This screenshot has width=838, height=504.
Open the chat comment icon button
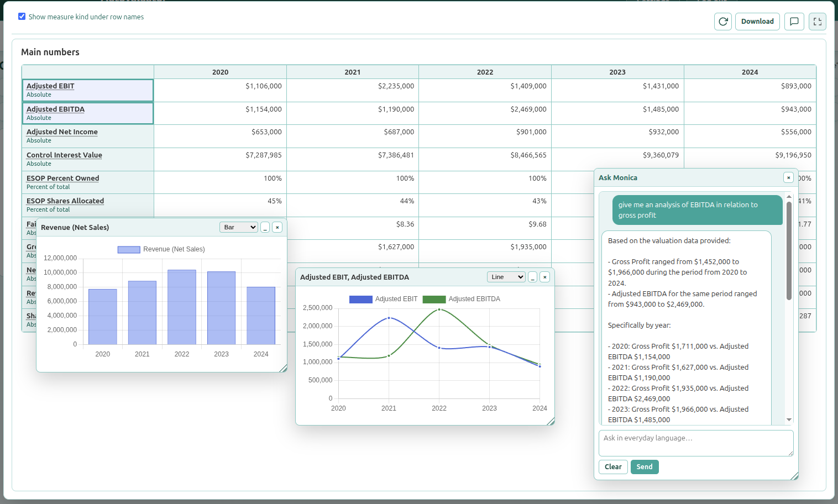click(x=794, y=22)
